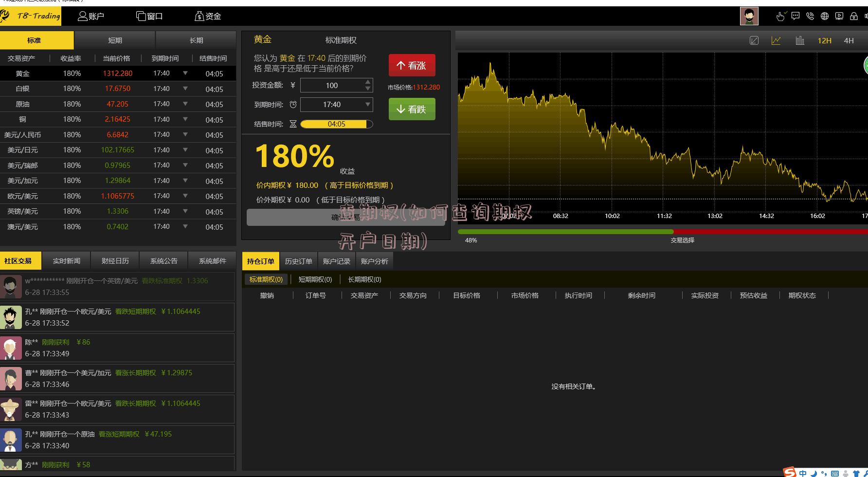Click the Sogou input method S icon
Image resolution: width=868 pixels, height=477 pixels.
click(789, 472)
